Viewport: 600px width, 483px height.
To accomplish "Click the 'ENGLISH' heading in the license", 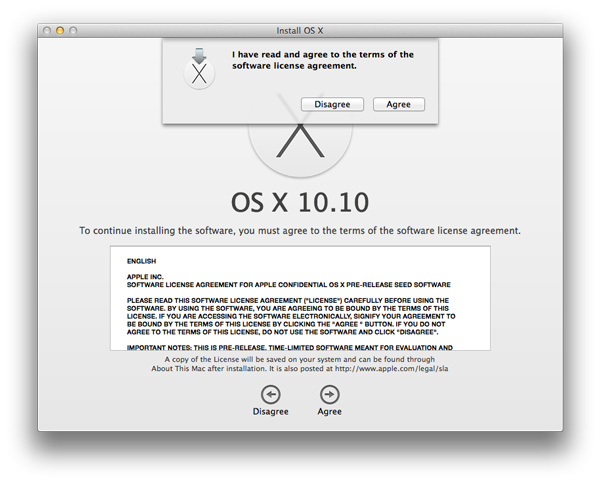I will click(x=142, y=261).
